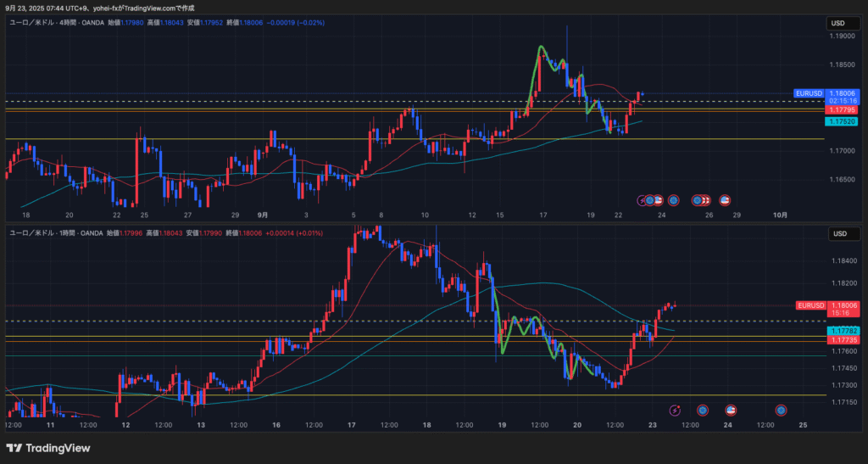Click the US flag event icon in lower chart
Image resolution: width=868 pixels, height=464 pixels.
point(730,411)
